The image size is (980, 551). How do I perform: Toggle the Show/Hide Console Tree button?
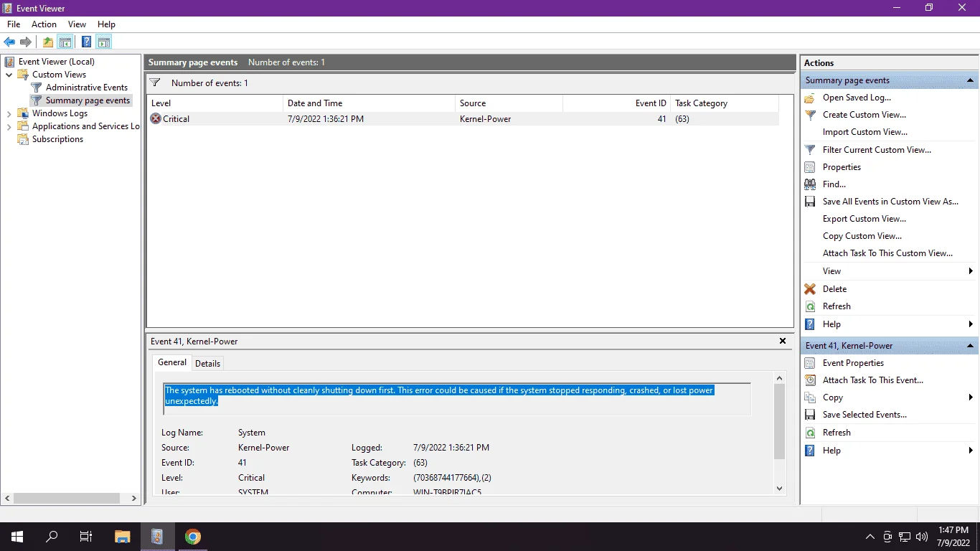pyautogui.click(x=65, y=42)
